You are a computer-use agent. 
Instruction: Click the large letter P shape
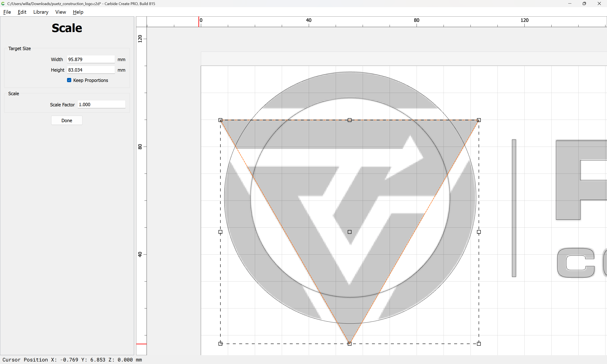(x=568, y=180)
